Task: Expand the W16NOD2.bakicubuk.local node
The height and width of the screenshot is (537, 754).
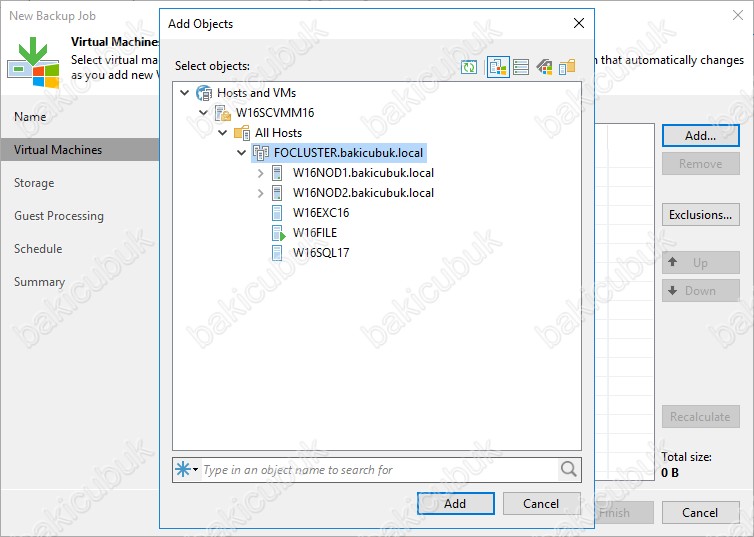Action: click(x=261, y=193)
